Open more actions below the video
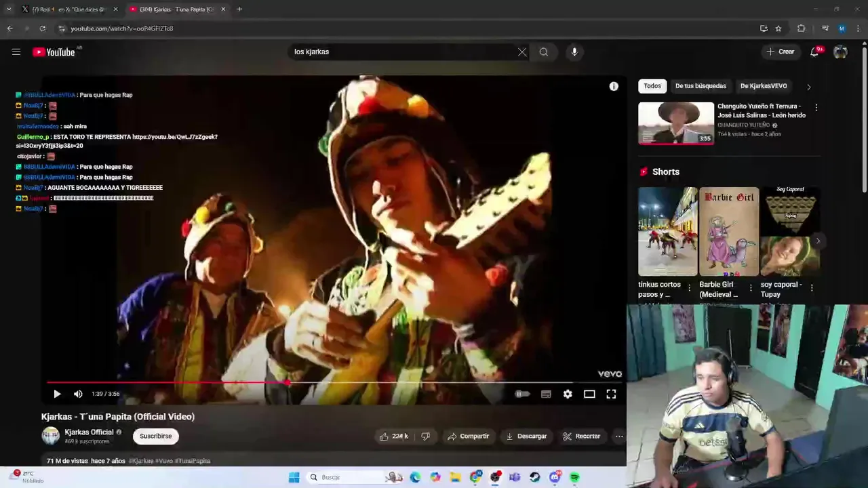The width and height of the screenshot is (868, 488). click(x=619, y=436)
